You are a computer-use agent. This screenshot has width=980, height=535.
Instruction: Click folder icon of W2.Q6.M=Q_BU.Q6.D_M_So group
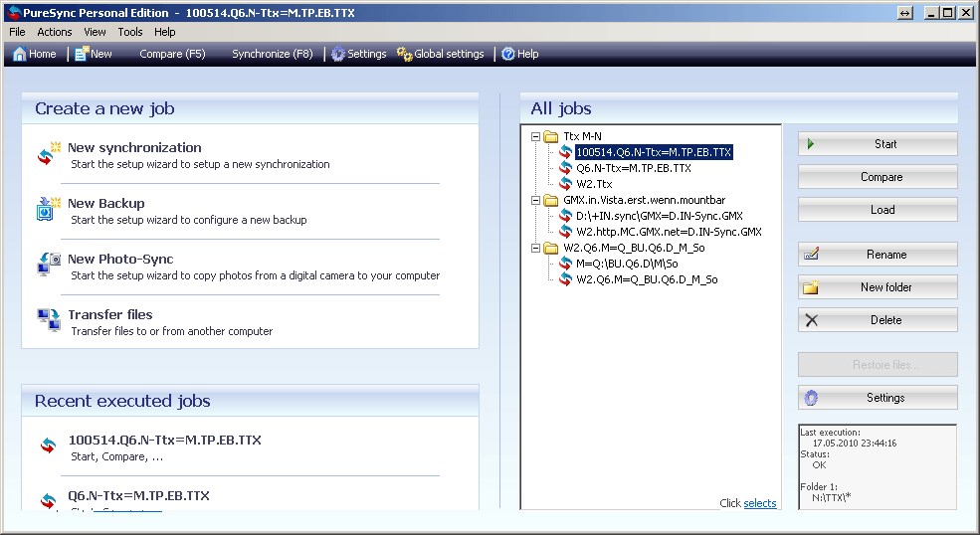(550, 248)
